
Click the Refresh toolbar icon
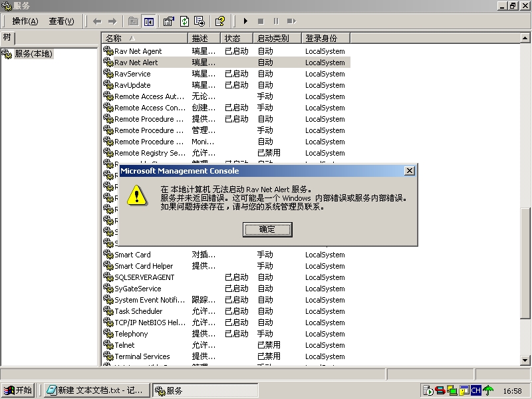(184, 22)
